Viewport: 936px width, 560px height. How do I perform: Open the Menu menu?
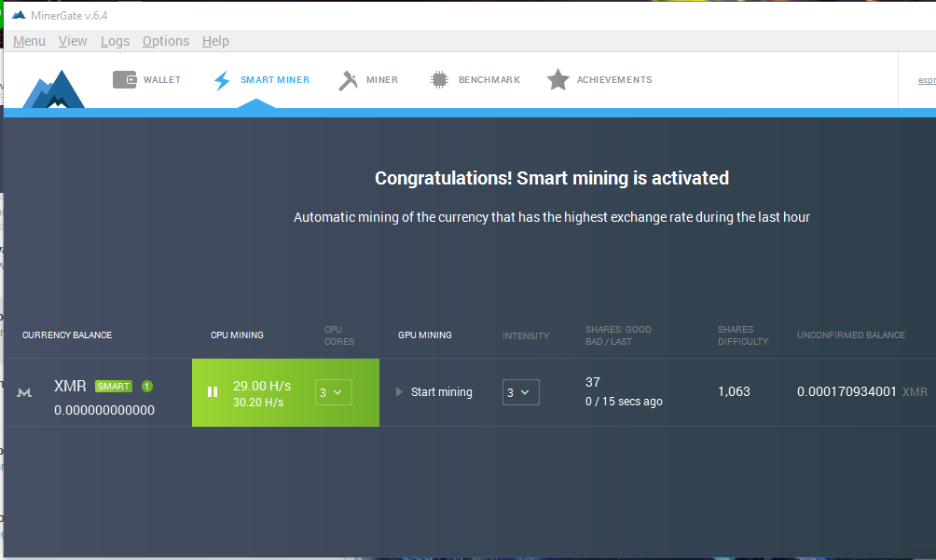tap(29, 41)
